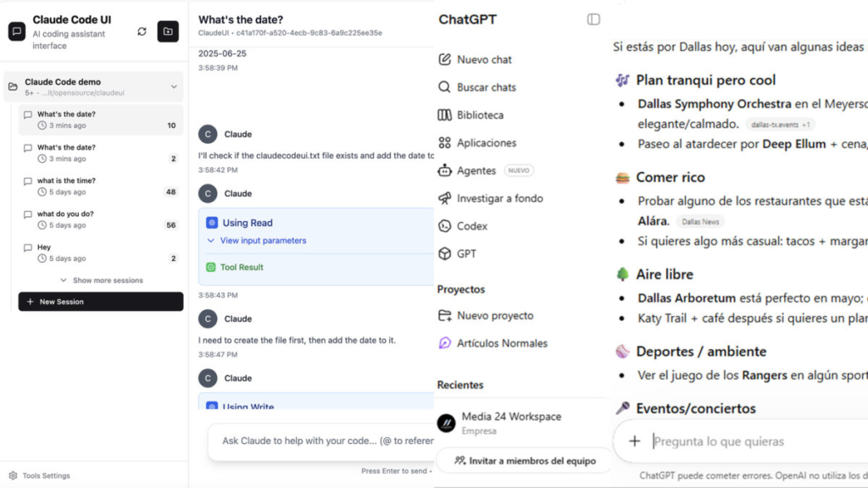Click the refresh icon in Claude Code UI header

[142, 31]
